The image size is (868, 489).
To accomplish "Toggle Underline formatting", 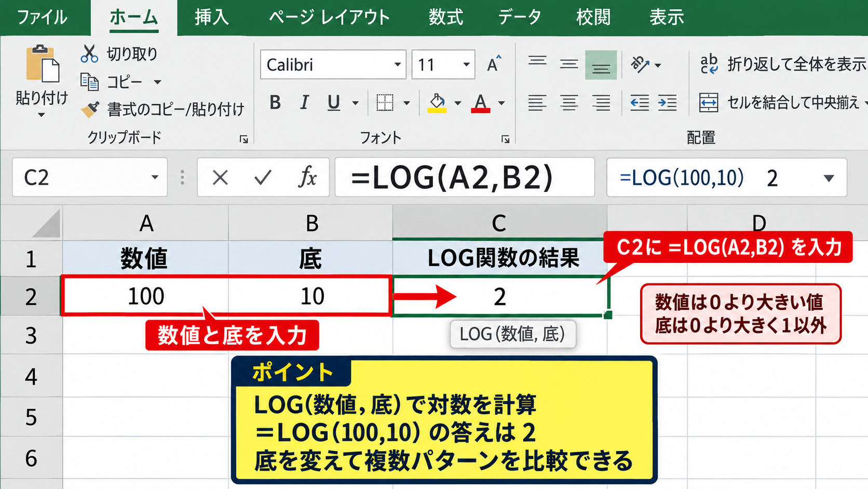I will tap(334, 103).
